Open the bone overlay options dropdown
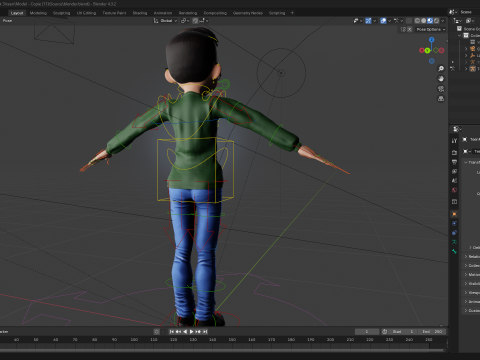Viewport: 480px width, 360px height. pyautogui.click(x=398, y=21)
